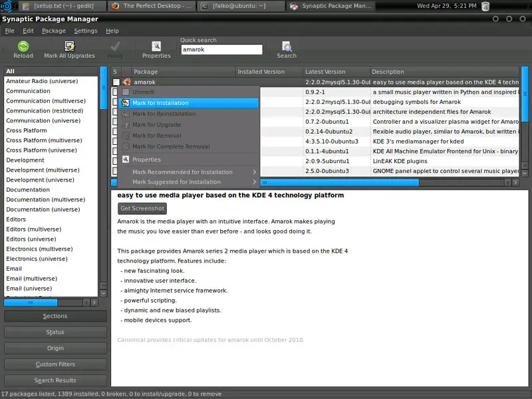
Task: Tick checkbox of the 0.2.14-0ubuntu2 row
Action: coord(115,131)
